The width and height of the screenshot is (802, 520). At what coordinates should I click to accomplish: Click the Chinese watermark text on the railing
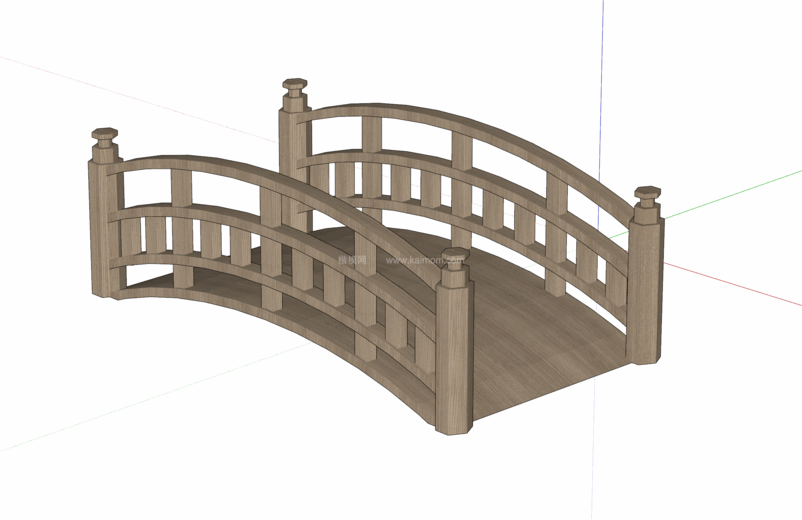352,260
